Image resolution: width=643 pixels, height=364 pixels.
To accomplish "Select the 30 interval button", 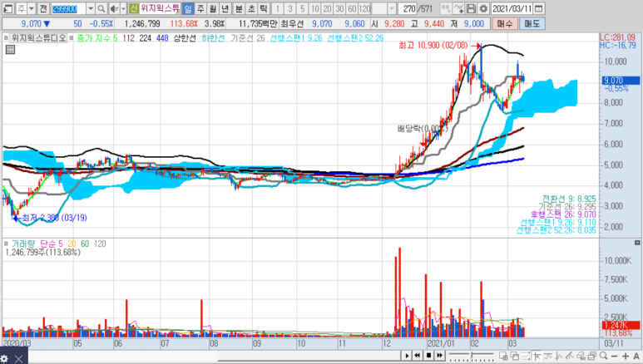I will point(339,8).
